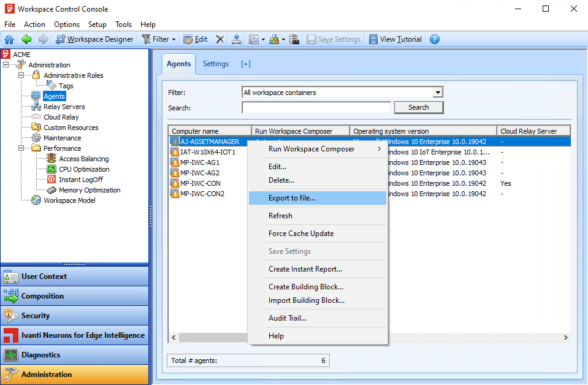The image size is (588, 385).
Task: Click the Relay Servers tree icon
Action: click(36, 107)
